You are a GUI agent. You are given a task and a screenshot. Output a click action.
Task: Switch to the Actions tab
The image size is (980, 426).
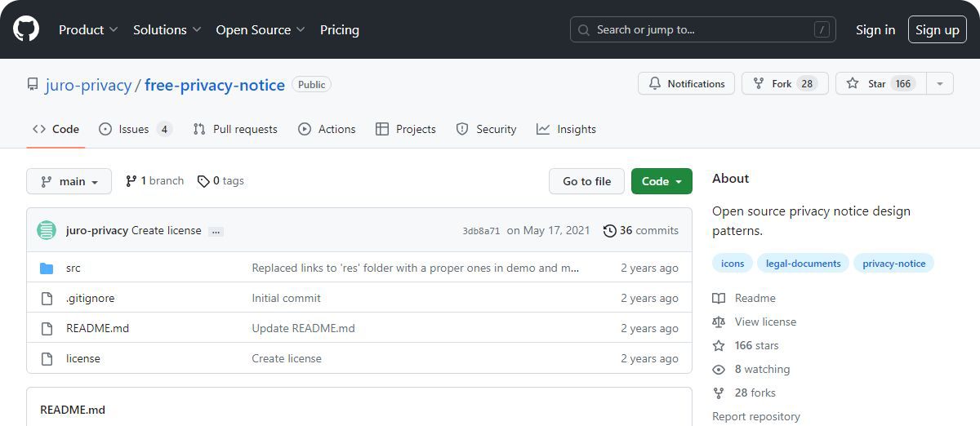[327, 129]
